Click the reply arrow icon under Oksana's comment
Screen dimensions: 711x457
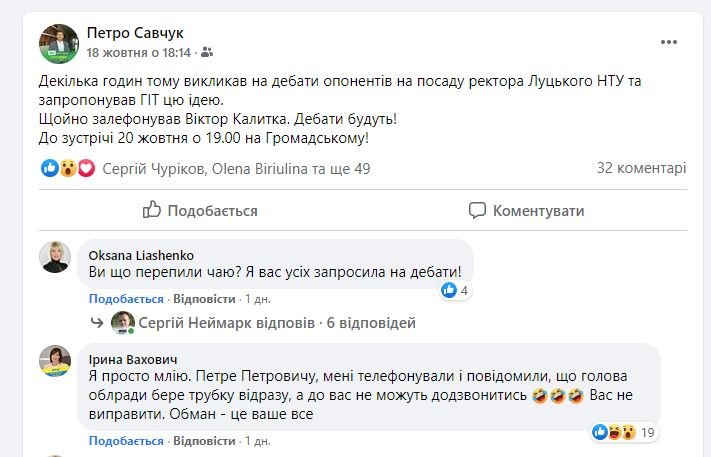point(97,323)
